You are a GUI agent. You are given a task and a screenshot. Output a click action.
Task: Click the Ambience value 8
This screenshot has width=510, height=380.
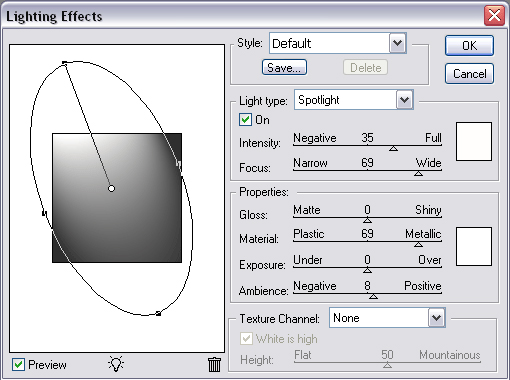click(367, 286)
